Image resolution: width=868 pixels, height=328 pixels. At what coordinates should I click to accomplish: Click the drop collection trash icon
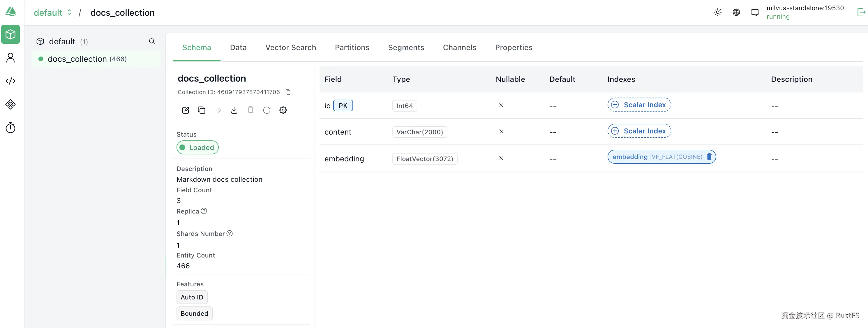[250, 110]
